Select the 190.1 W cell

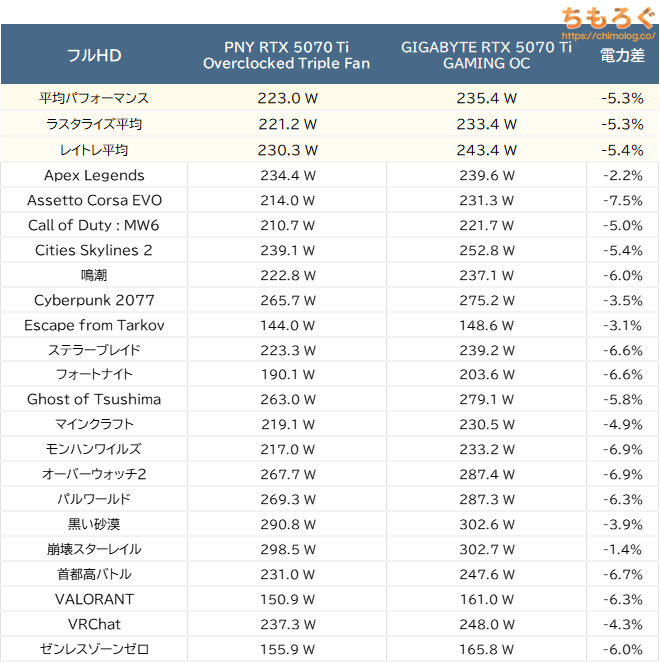(x=288, y=374)
